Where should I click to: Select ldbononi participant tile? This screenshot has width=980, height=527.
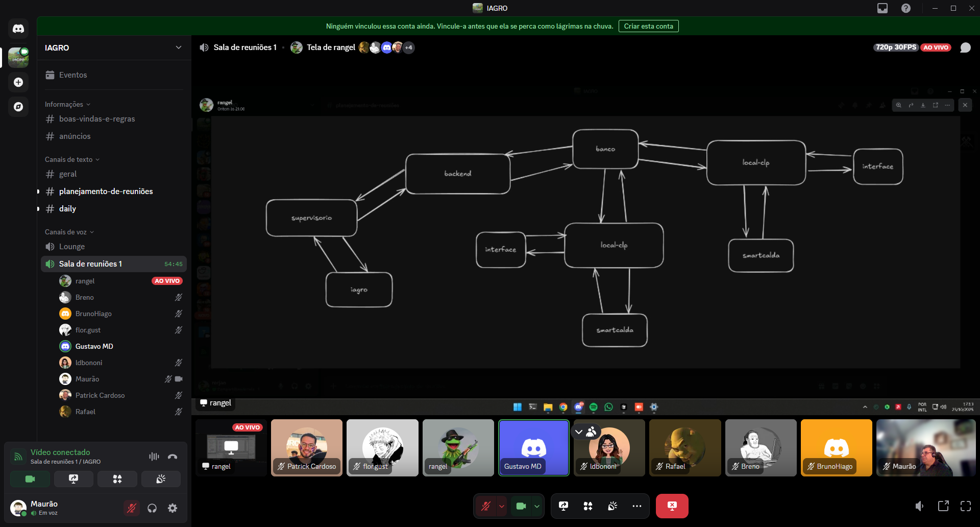click(609, 448)
